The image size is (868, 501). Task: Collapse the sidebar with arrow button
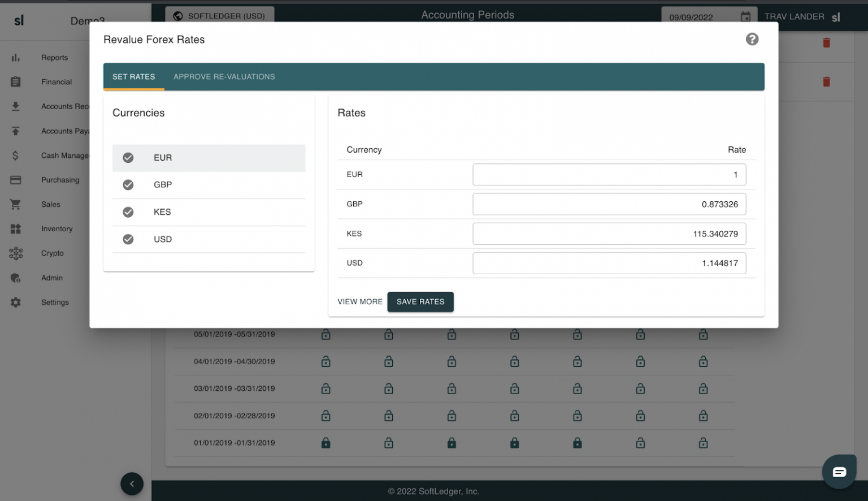pyautogui.click(x=132, y=483)
